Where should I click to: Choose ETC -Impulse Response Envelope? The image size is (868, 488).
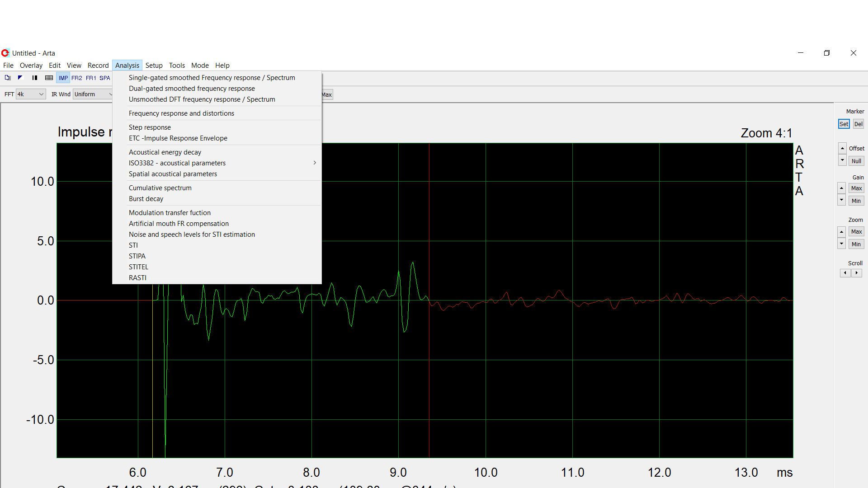point(217,138)
